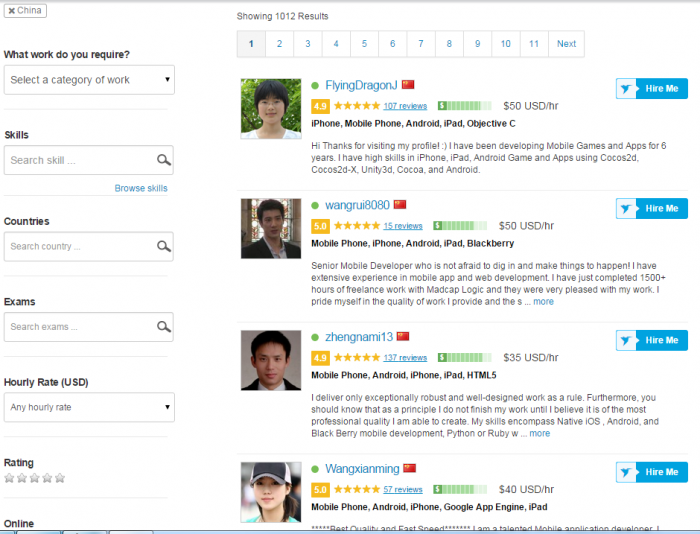
Task: Remove the China filter tag
Action: [11, 10]
